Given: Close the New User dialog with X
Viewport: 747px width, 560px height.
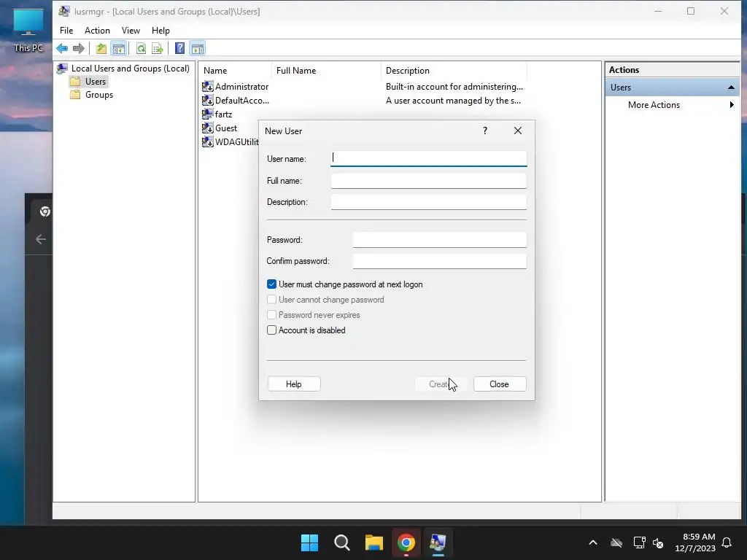Looking at the screenshot, I should (518, 131).
